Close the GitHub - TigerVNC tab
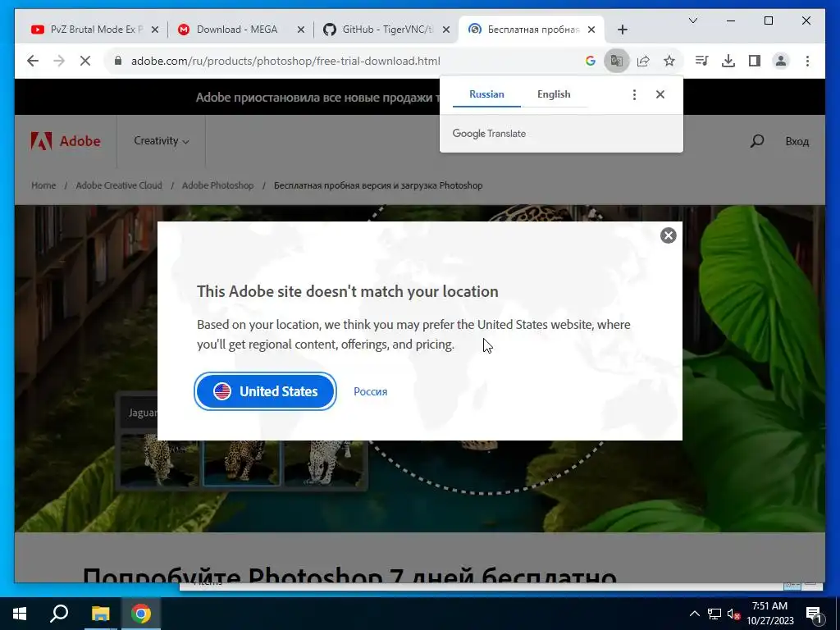 [445, 30]
